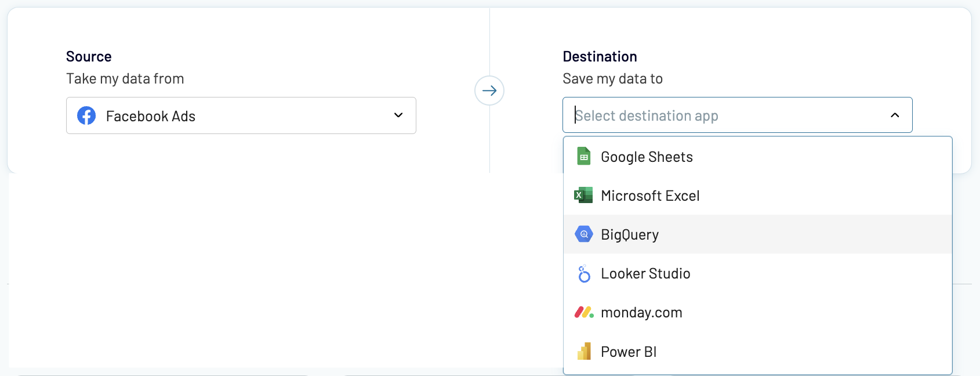Choose Google Sheets as destination
980x376 pixels.
click(x=758, y=157)
